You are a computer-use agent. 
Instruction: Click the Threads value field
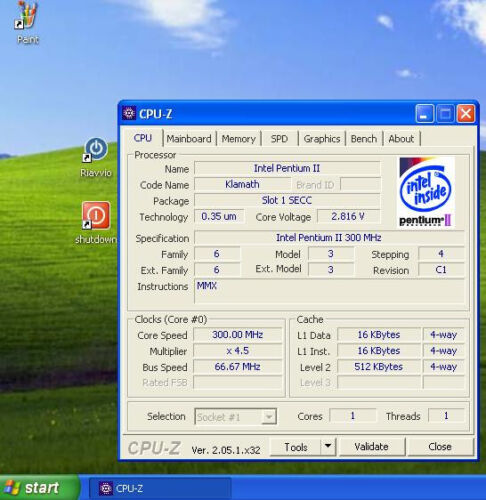coord(446,416)
